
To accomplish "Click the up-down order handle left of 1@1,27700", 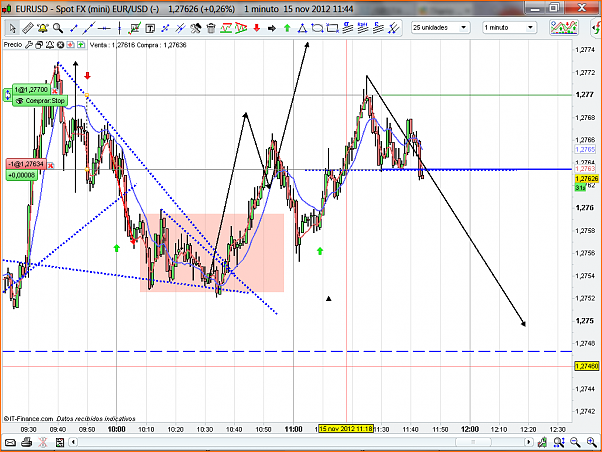I will 8,95.
